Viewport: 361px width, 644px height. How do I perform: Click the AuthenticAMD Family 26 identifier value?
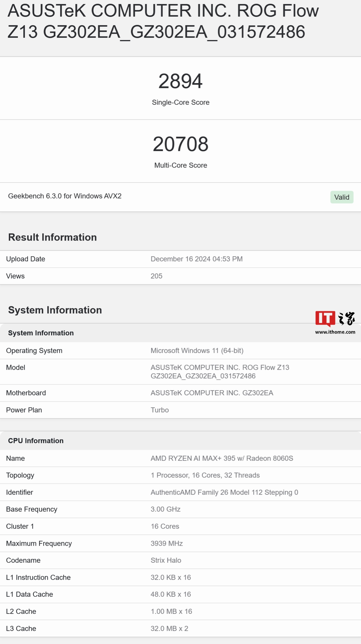(x=224, y=492)
